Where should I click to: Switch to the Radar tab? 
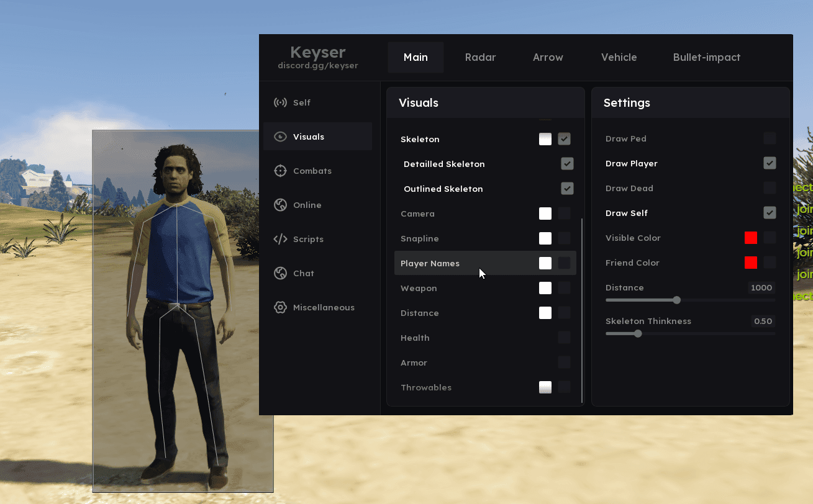click(480, 57)
